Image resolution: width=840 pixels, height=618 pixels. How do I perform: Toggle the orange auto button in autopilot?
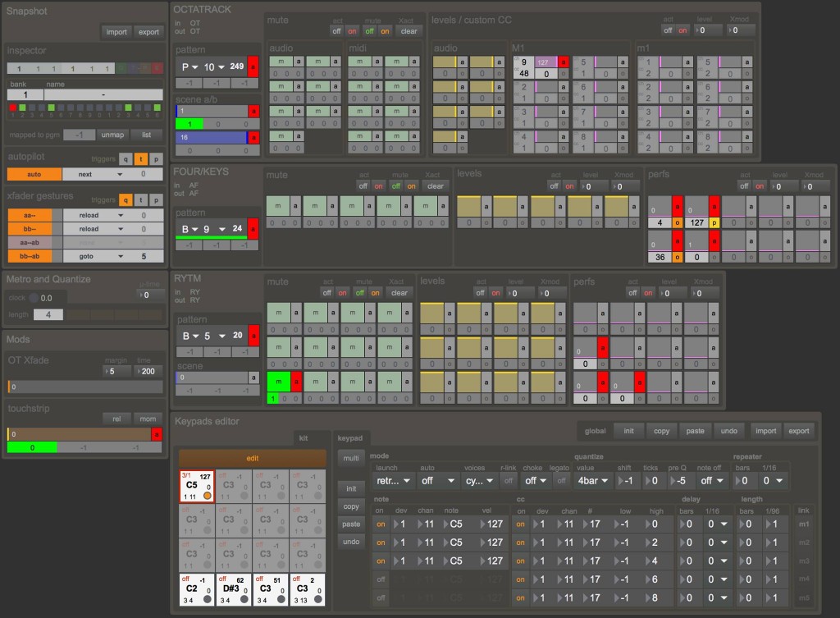[x=34, y=174]
